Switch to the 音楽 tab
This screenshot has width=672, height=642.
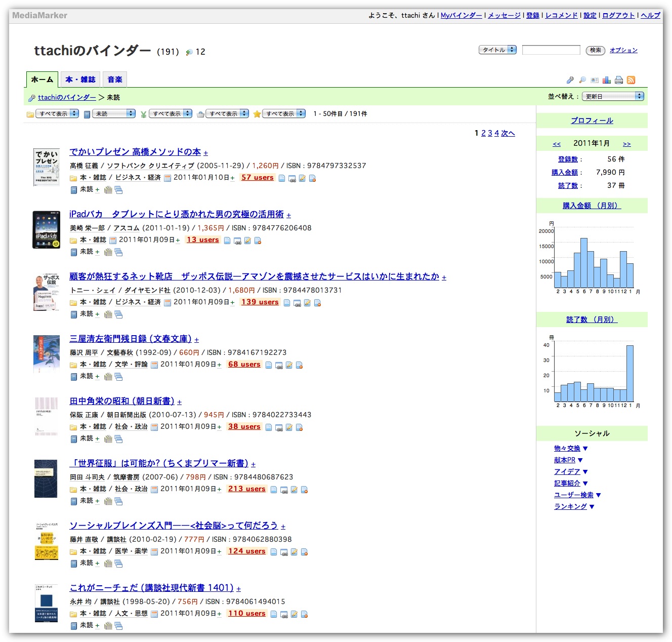tap(115, 79)
